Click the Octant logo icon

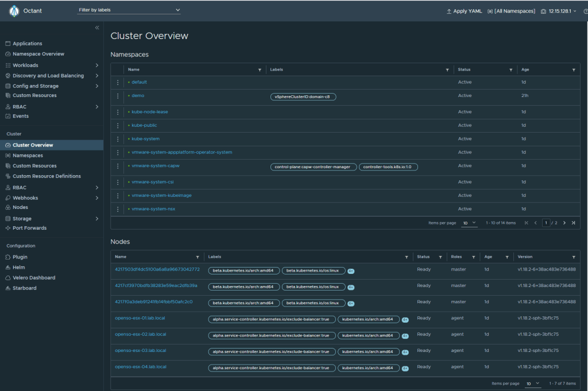pos(14,11)
